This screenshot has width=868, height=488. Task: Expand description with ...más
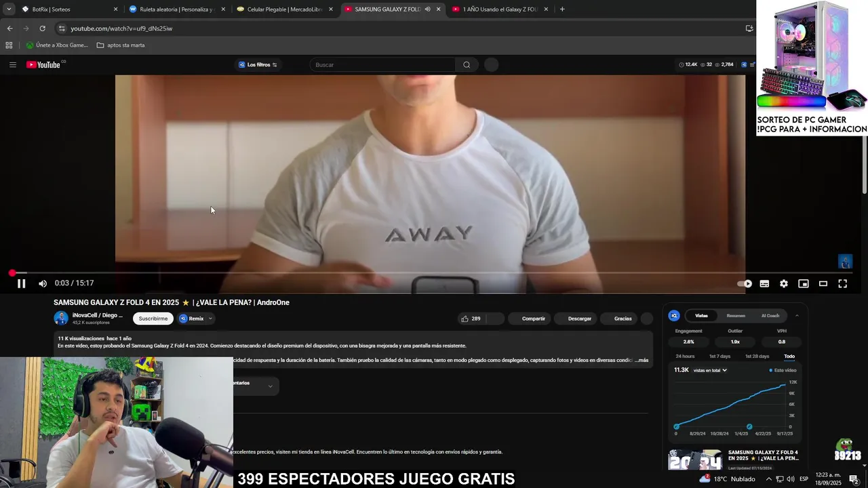point(642,360)
